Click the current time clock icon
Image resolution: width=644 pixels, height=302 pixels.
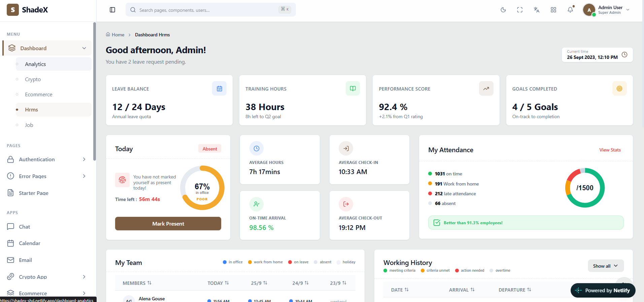click(624, 55)
